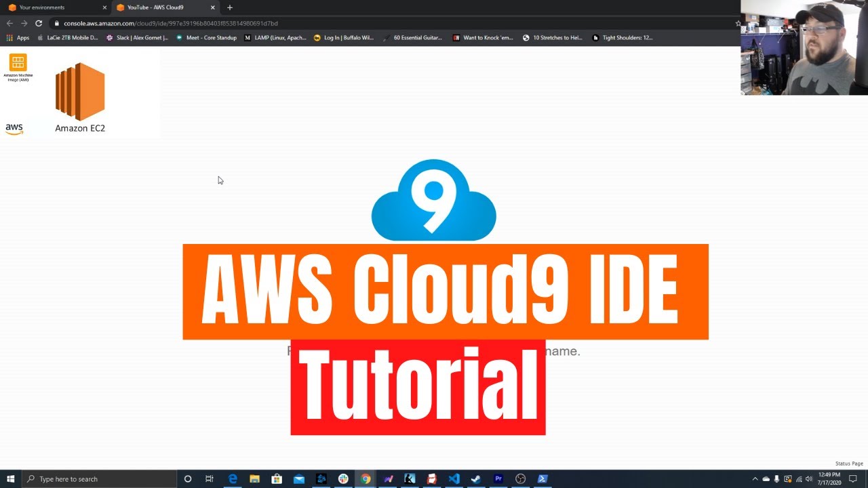868x488 pixels.
Task: Open OBS Studio from the taskbar
Action: pos(520,479)
